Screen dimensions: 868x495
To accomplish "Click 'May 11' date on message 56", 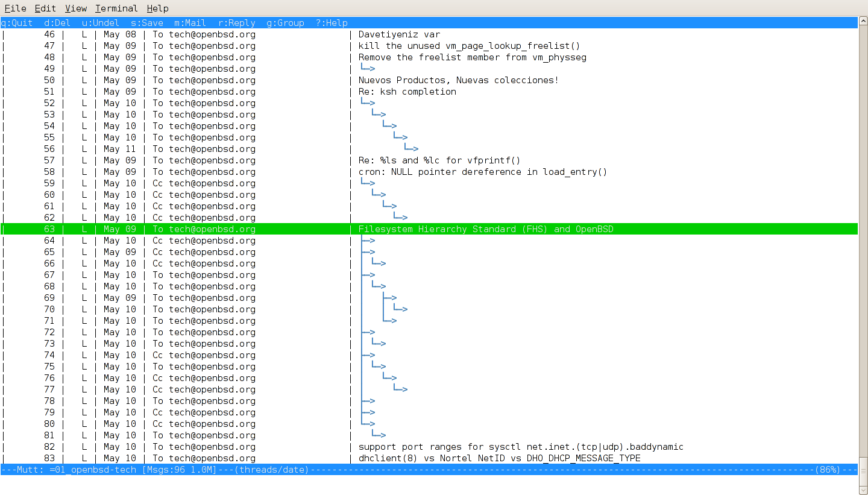I will [x=120, y=149].
